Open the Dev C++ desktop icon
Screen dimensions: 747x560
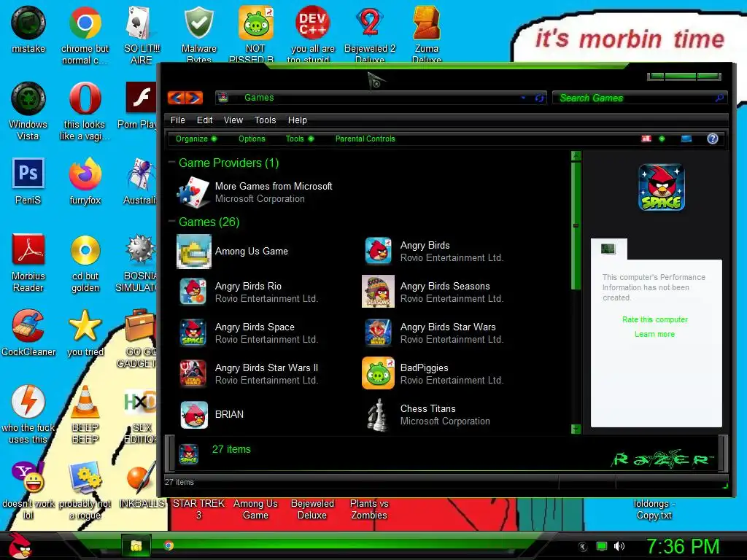[312, 23]
